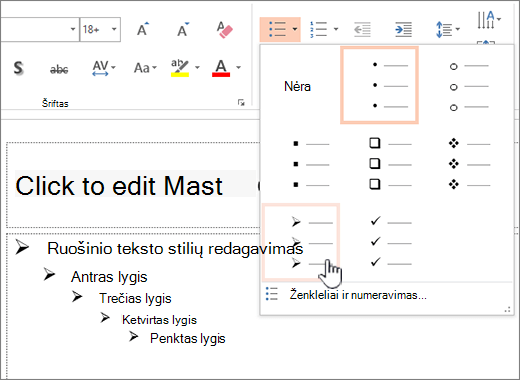Click the Trečias lygis text
This screenshot has height=380, width=520.
pyautogui.click(x=135, y=298)
